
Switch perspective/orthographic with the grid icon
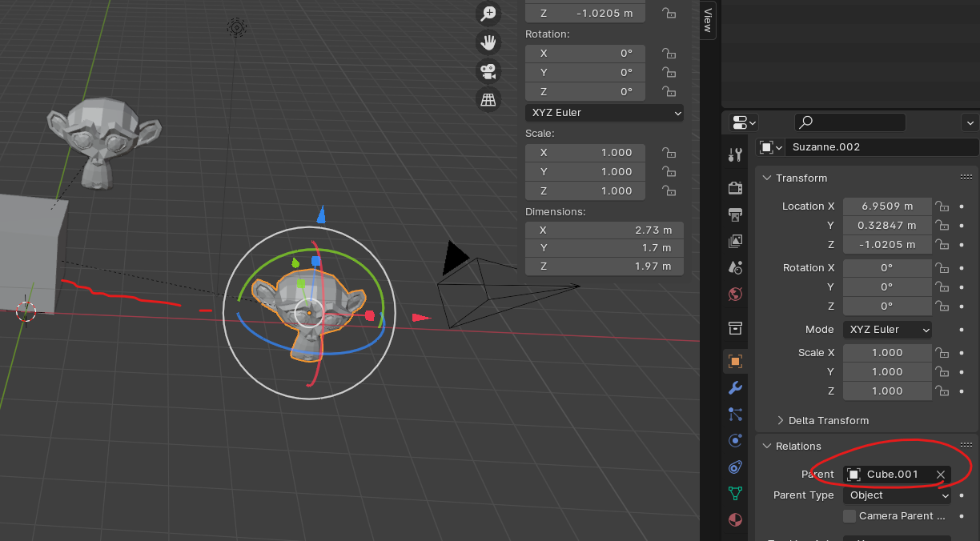tap(488, 99)
